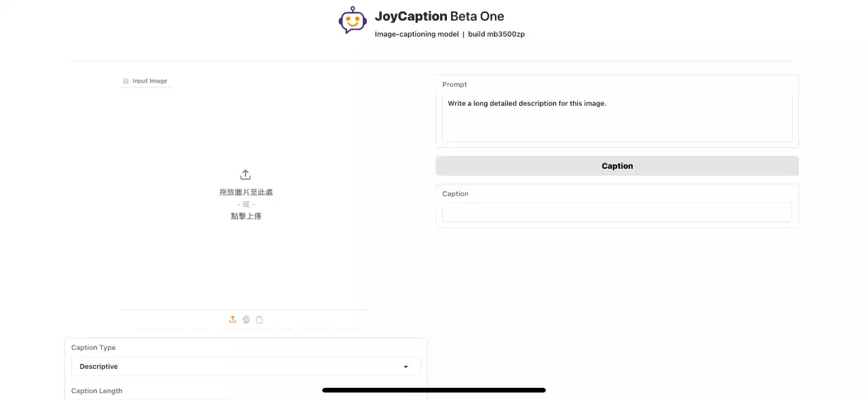Click the Caption Type label

click(94, 348)
